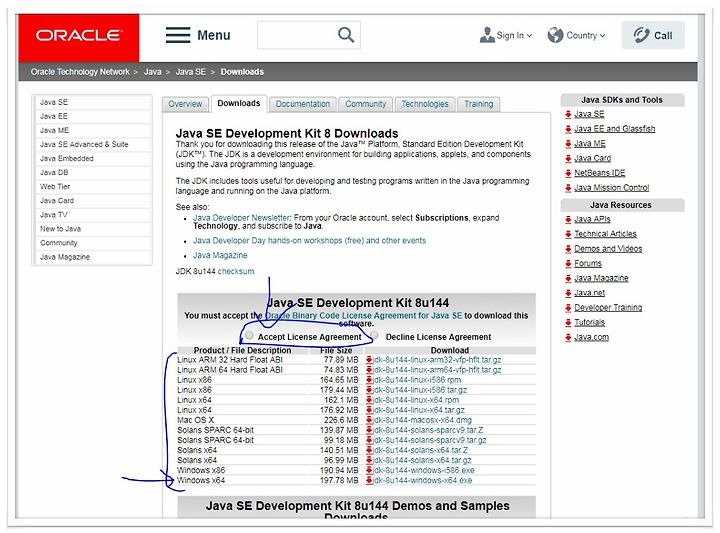Click download arrow icon beside Developer Training
720x533 pixels.
pos(568,308)
